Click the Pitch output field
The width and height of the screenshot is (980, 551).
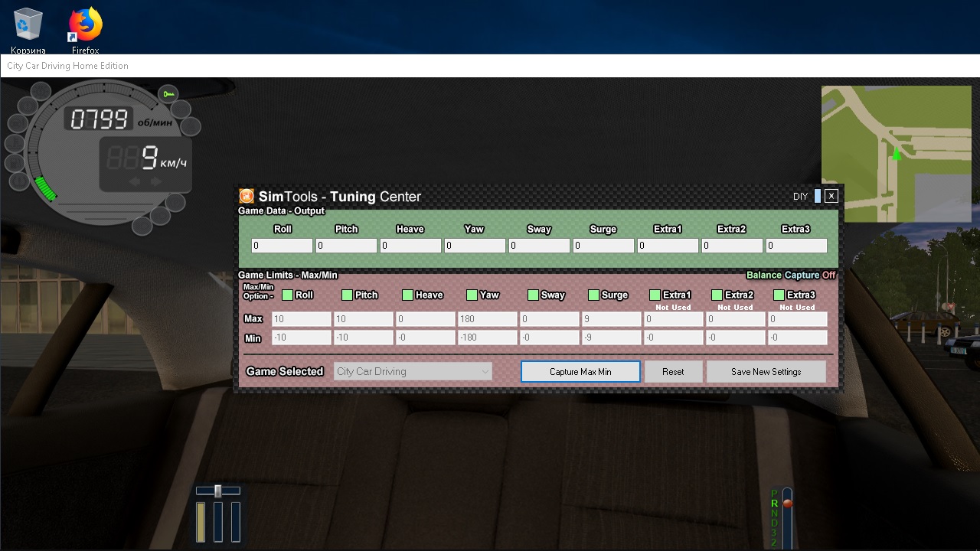click(x=347, y=246)
